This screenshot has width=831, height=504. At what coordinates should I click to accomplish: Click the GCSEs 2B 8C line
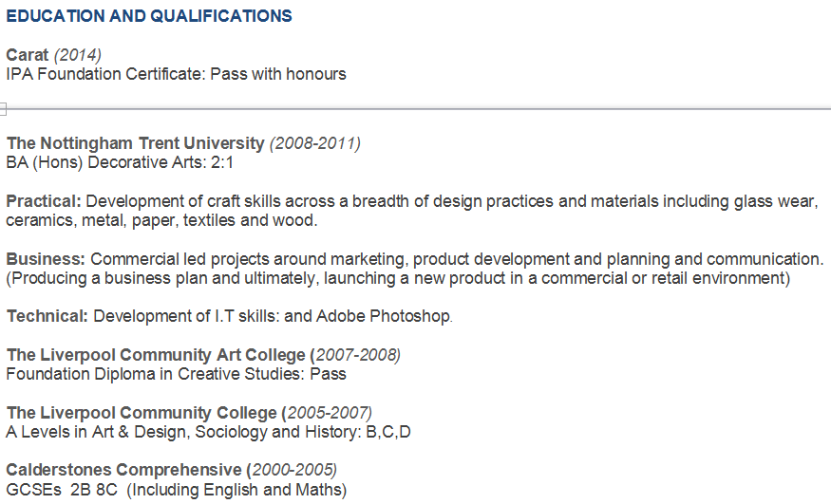176,490
